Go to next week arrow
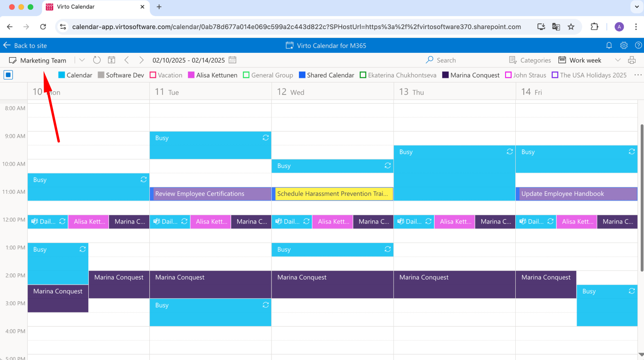Viewport: 644px width, 360px height. (141, 60)
